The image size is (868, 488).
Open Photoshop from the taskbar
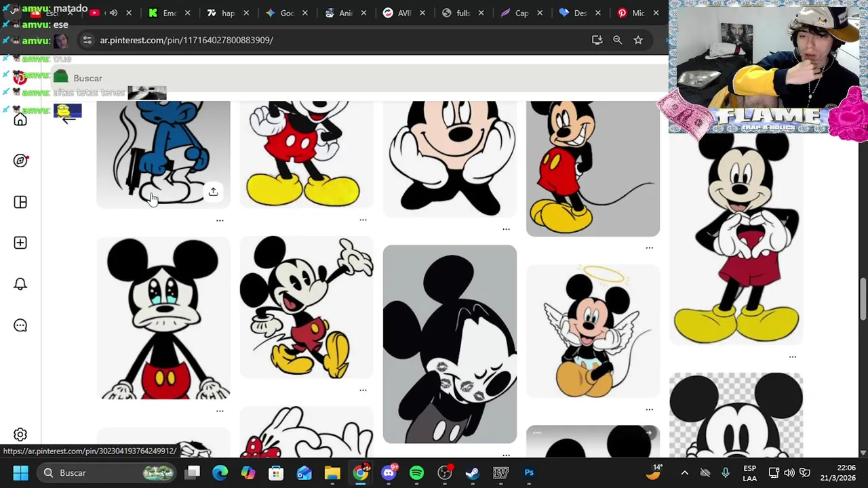click(x=529, y=472)
